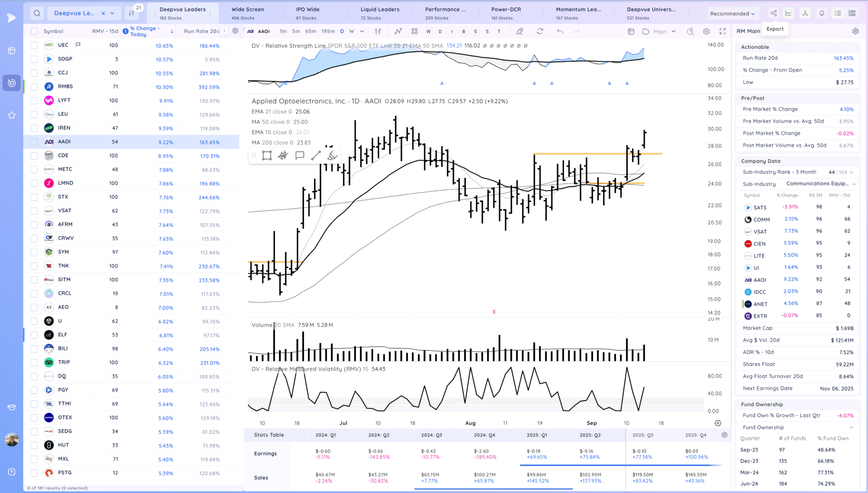Image resolution: width=868 pixels, height=493 pixels.
Task: Switch to the IPO Wide tab
Action: point(308,13)
